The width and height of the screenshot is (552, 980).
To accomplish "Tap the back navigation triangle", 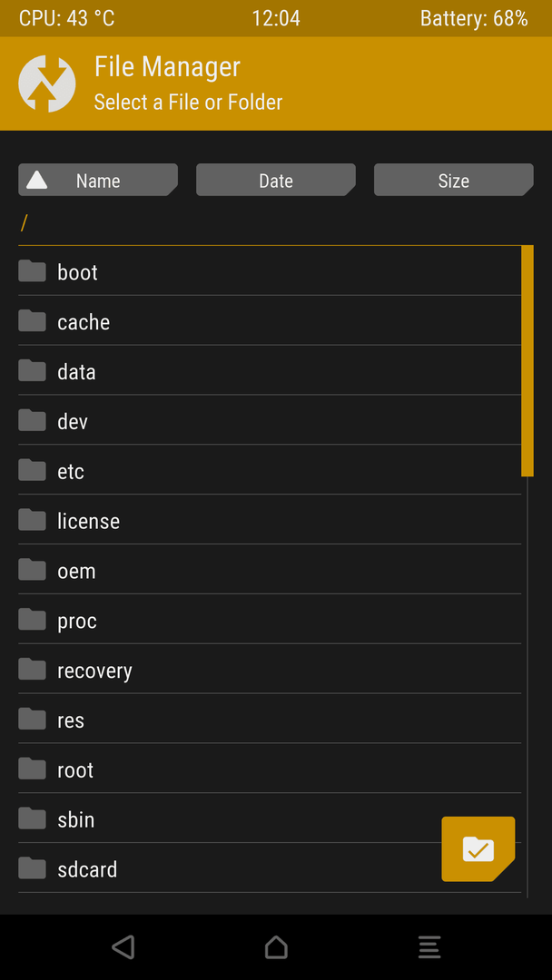I will coord(123,947).
